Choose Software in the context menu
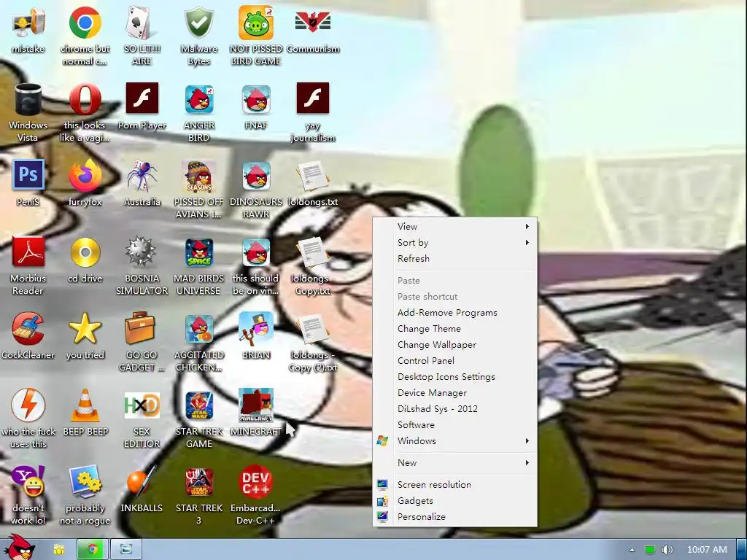This screenshot has width=747, height=560. click(x=455, y=425)
